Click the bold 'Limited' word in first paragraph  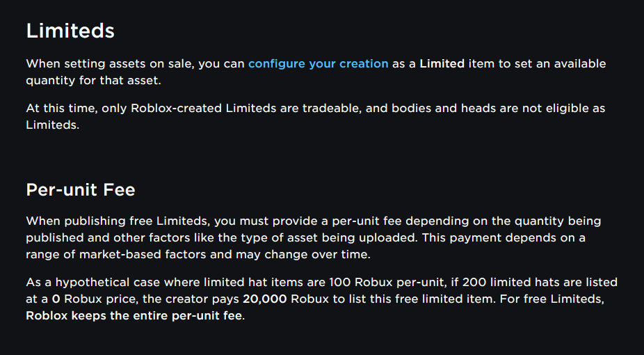click(442, 63)
